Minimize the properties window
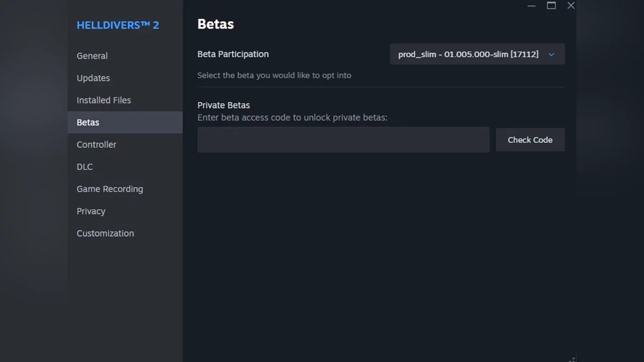Screen dimensions: 644x362 click(531, 6)
